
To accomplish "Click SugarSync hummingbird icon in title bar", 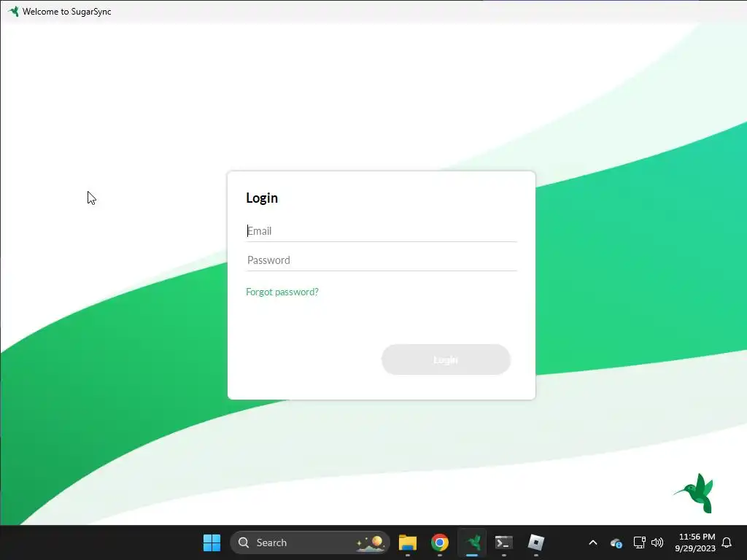I will (x=13, y=11).
